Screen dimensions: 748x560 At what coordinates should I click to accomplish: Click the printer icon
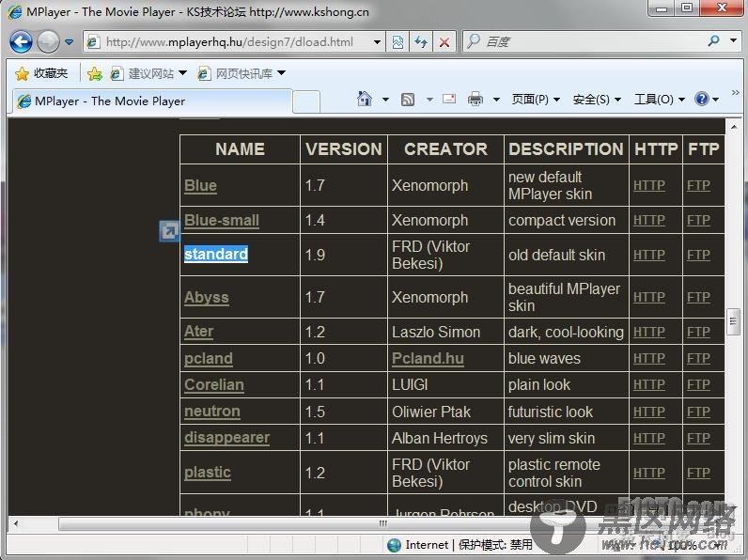point(475,99)
